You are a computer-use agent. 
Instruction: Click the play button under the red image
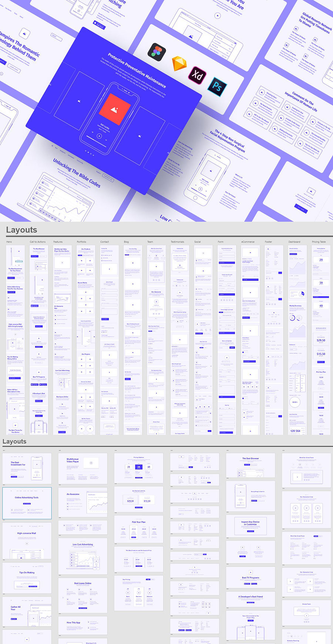99,136
